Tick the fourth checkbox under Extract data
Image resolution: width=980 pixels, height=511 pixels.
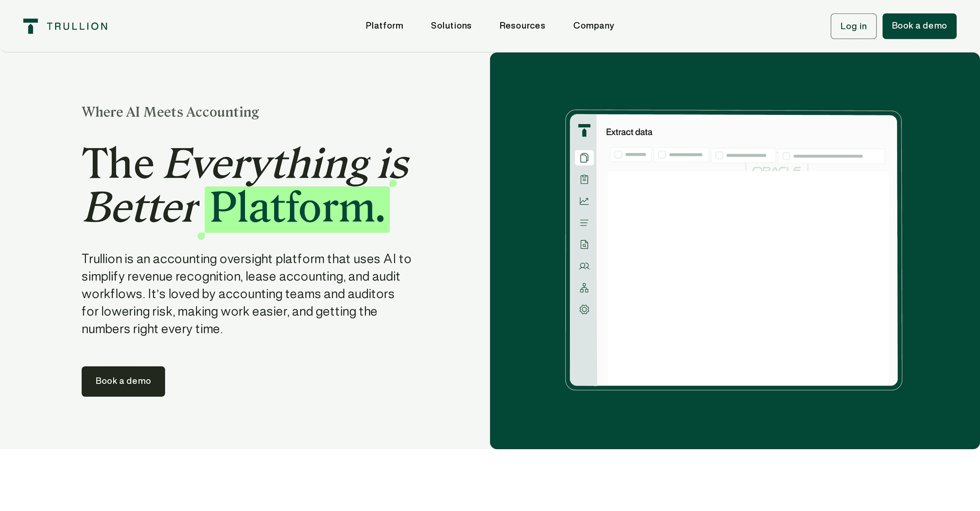(x=787, y=156)
